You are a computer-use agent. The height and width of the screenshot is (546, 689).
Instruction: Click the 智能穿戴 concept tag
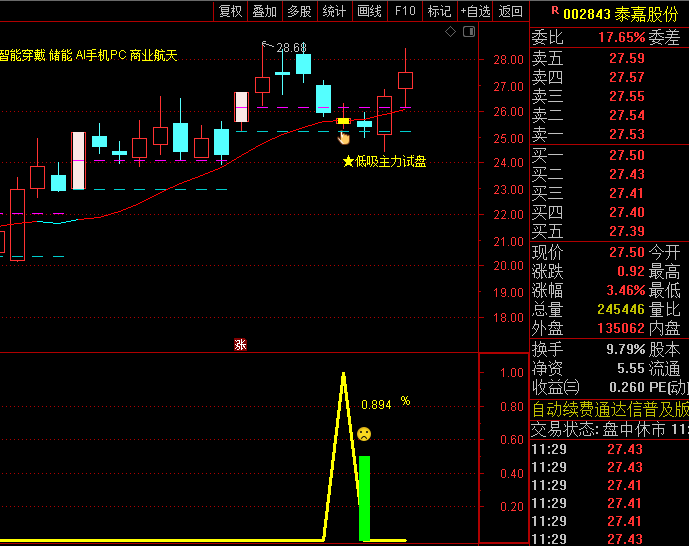pos(22,55)
